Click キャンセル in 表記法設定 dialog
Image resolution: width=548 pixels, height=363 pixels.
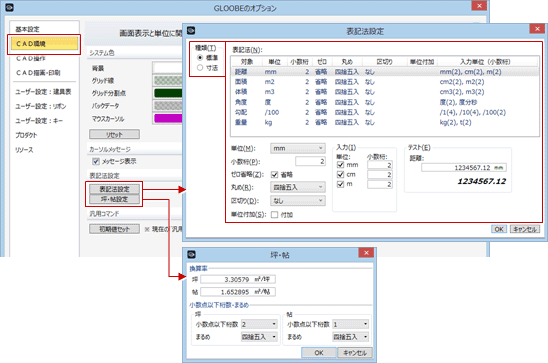pyautogui.click(x=525, y=229)
